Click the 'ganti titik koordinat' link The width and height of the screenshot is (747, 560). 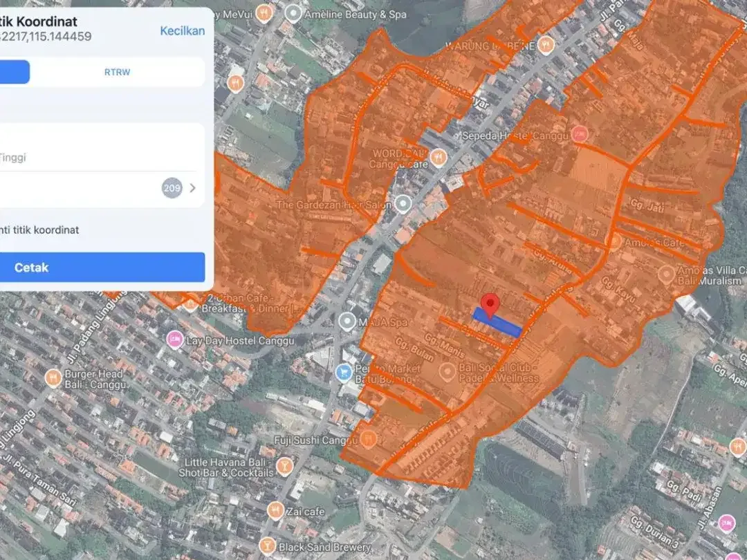39,230
